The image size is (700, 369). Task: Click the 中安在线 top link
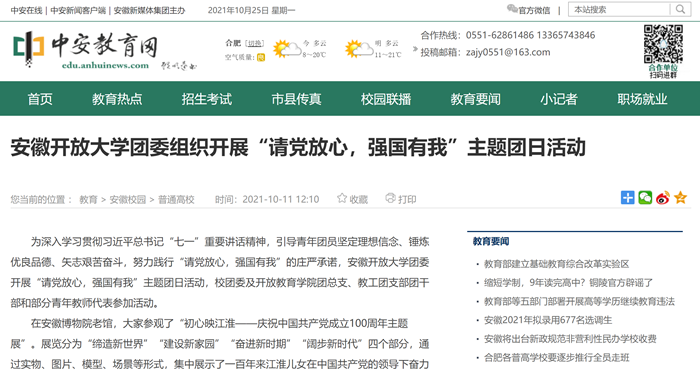[x=26, y=10]
